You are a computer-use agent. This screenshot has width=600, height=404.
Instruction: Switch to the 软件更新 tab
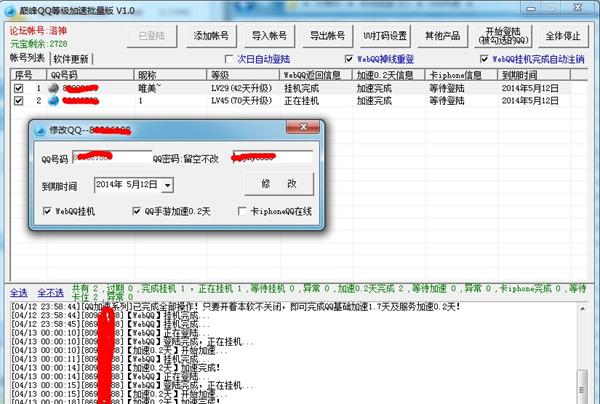point(71,59)
